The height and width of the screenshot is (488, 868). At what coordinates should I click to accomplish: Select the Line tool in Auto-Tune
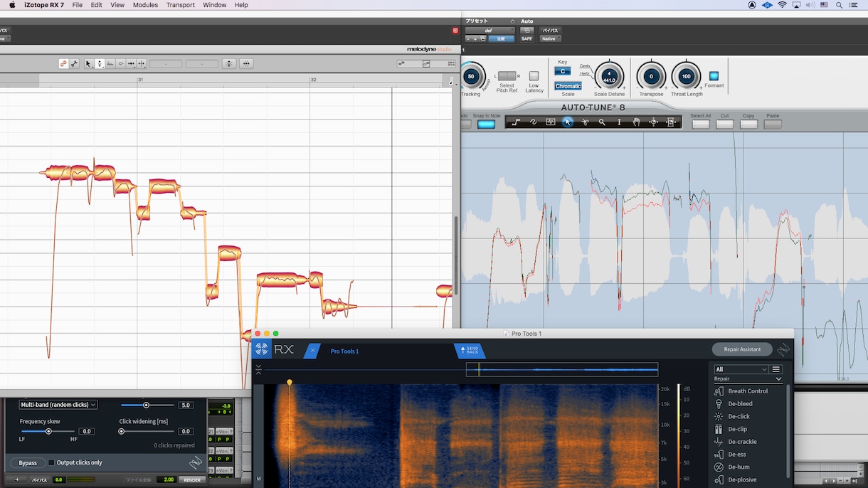click(516, 122)
